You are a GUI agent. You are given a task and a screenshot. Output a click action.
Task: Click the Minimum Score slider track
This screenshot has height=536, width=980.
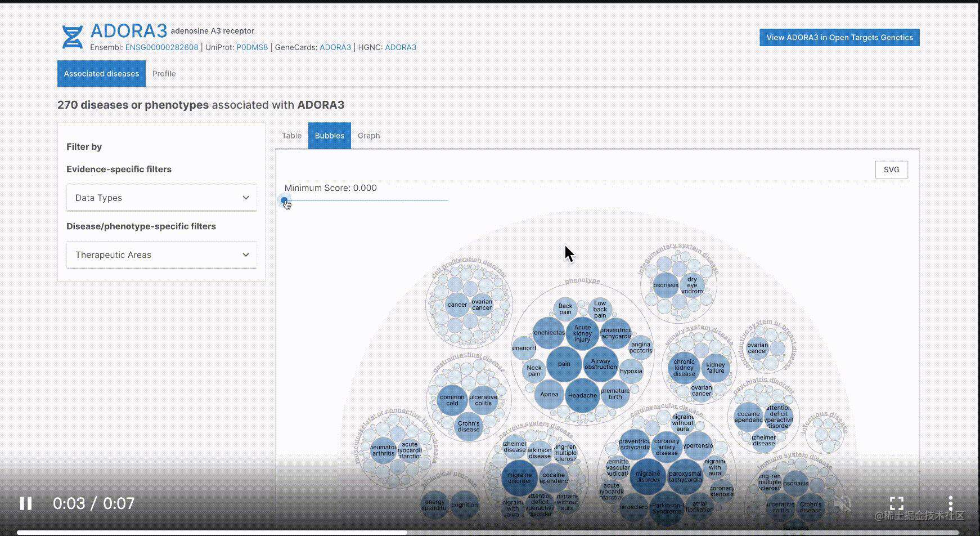[x=366, y=200]
